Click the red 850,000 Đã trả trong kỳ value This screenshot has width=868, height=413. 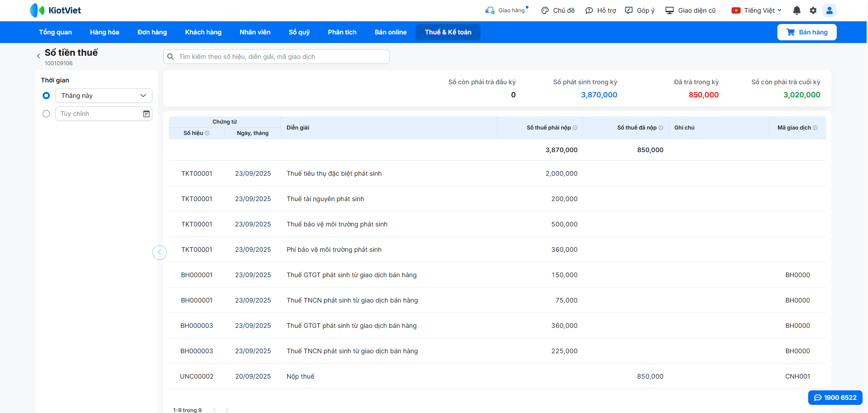(x=703, y=95)
